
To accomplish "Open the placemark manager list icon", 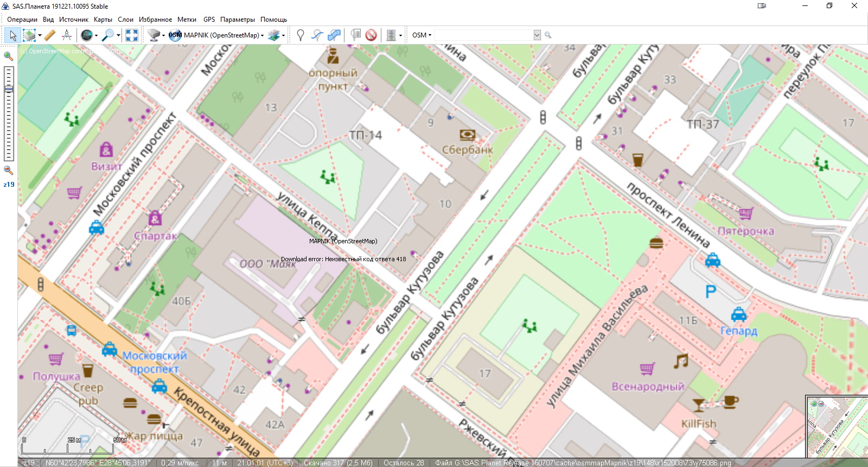I will coord(355,35).
